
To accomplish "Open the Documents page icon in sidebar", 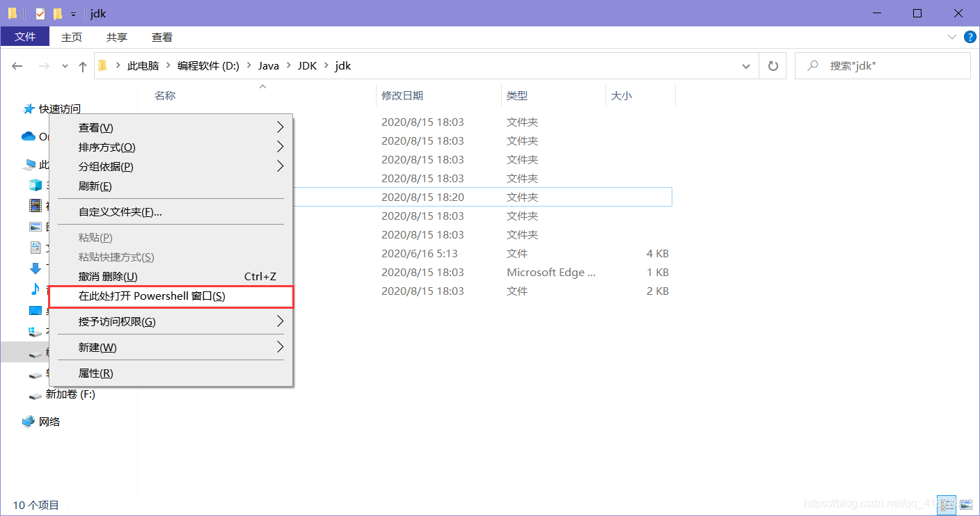I will click(x=35, y=247).
